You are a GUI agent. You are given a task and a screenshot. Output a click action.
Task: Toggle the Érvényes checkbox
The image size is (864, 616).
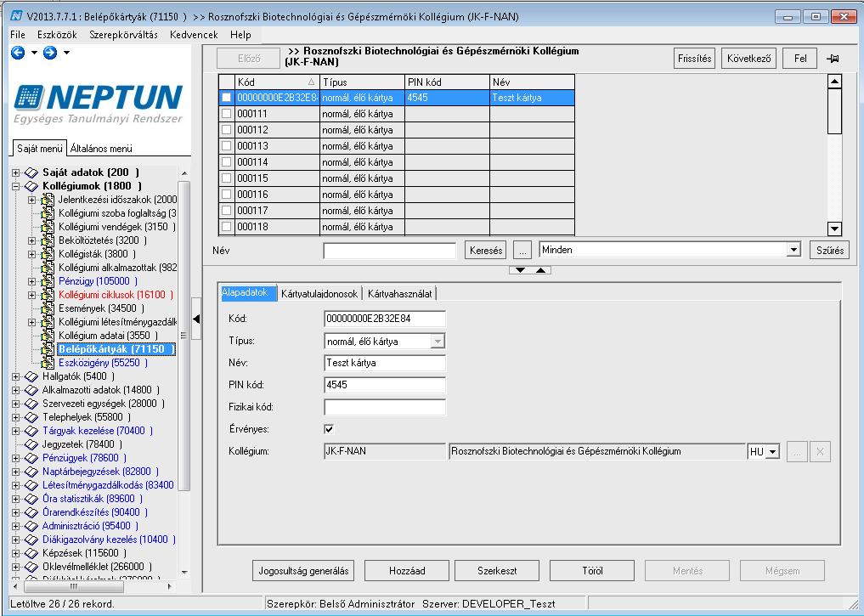(x=329, y=429)
